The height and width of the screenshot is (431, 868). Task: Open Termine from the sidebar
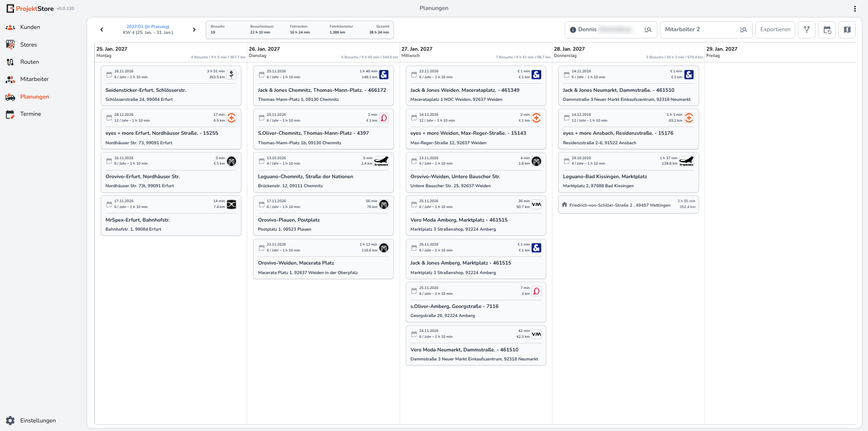pyautogui.click(x=30, y=114)
